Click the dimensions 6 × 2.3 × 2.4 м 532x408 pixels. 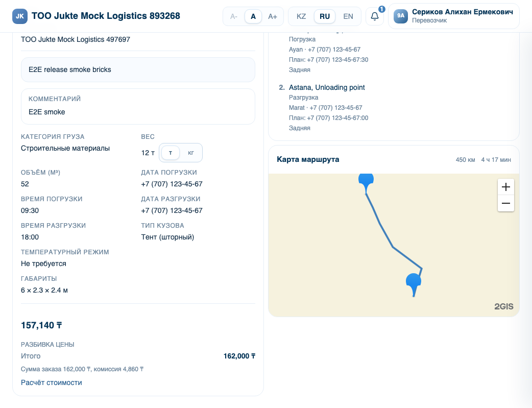pos(44,290)
